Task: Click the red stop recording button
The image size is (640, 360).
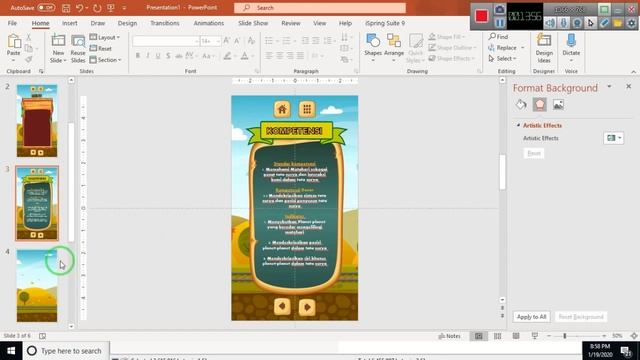Action: pyautogui.click(x=482, y=16)
